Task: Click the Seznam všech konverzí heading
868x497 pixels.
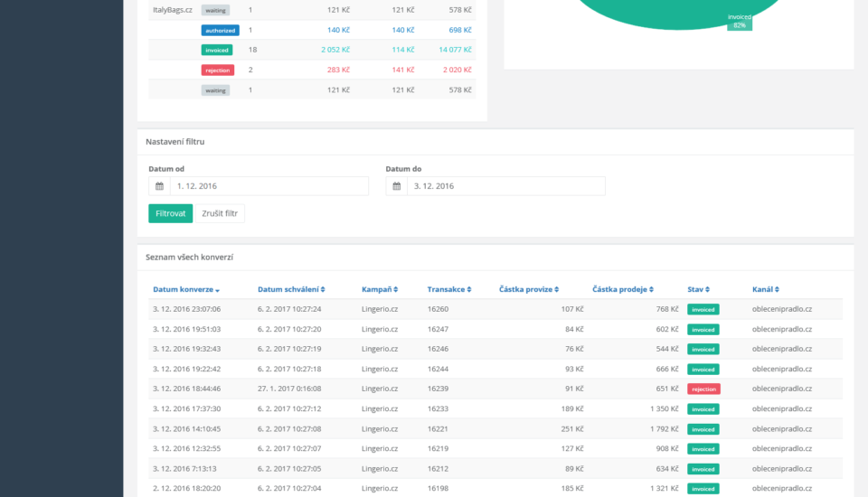Action: tap(189, 258)
